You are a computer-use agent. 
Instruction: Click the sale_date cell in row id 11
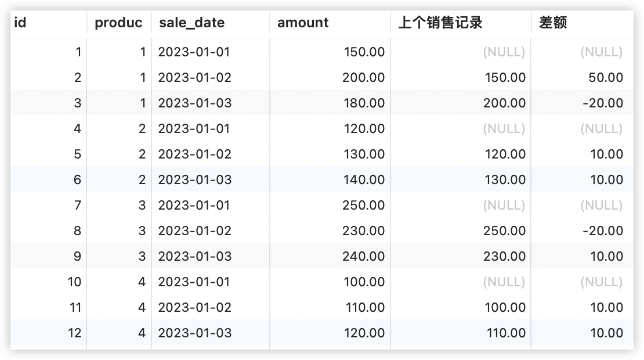[194, 308]
